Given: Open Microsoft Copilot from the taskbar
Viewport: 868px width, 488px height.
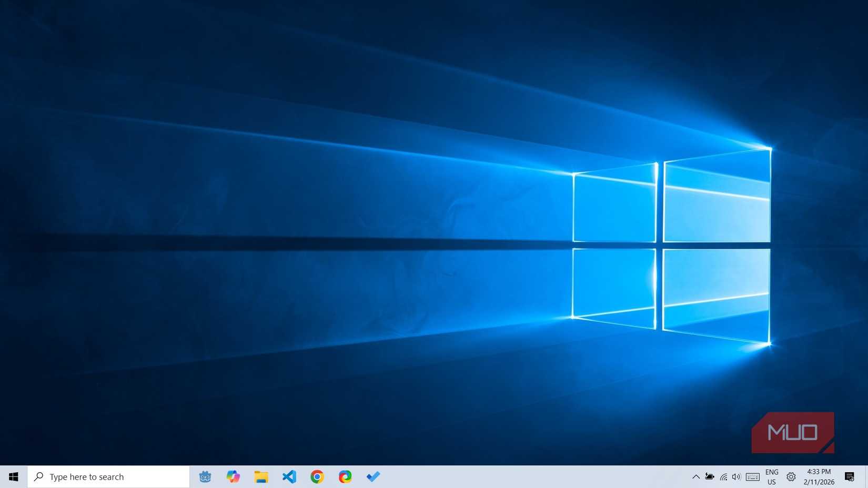Looking at the screenshot, I should [233, 476].
